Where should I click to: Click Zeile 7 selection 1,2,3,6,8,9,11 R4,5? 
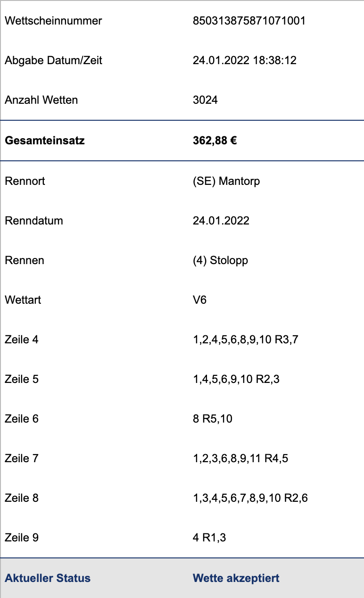[240, 458]
